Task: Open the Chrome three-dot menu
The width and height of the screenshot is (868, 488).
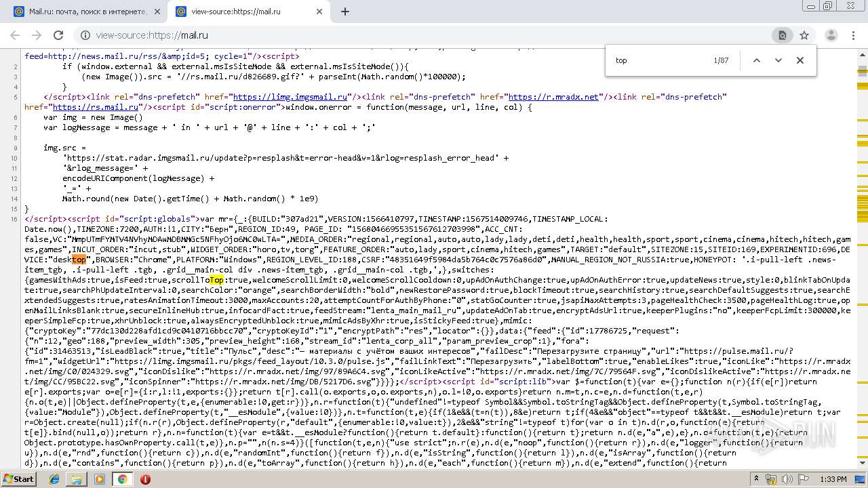Action: point(853,35)
